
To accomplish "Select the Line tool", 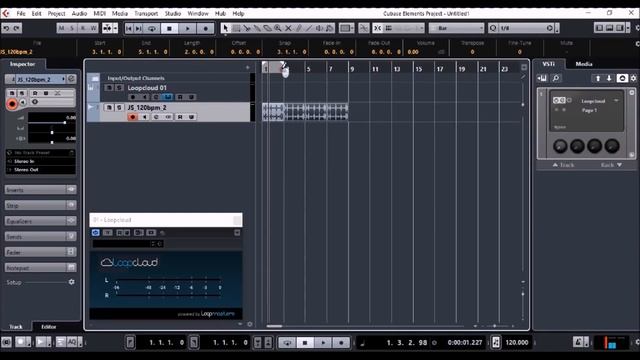I will (309, 28).
